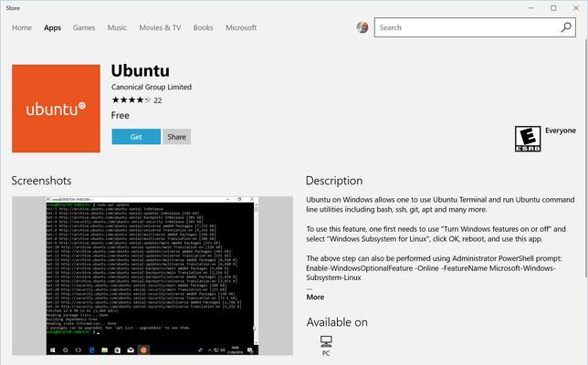Image resolution: width=588 pixels, height=365 pixels.
Task: Click the Description section heading
Action: click(334, 181)
